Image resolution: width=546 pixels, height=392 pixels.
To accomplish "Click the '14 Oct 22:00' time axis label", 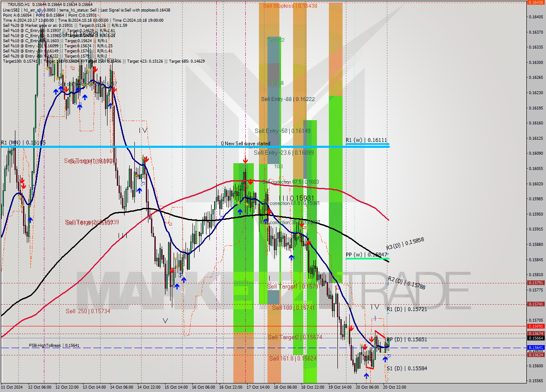I will pos(149,387).
